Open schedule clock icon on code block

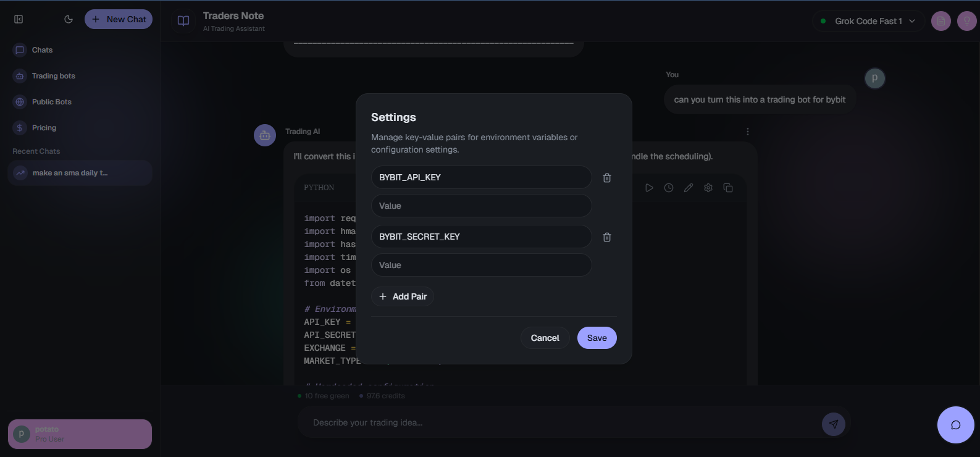tap(669, 188)
